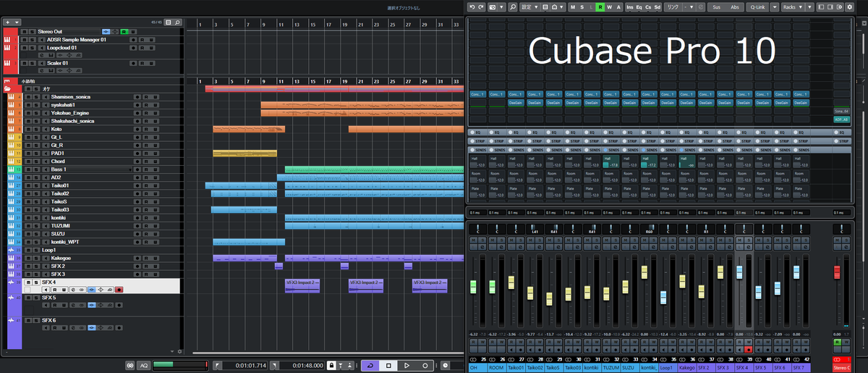Collapse the オケ folder track icon
This screenshot has height=373, width=868.
click(x=8, y=88)
